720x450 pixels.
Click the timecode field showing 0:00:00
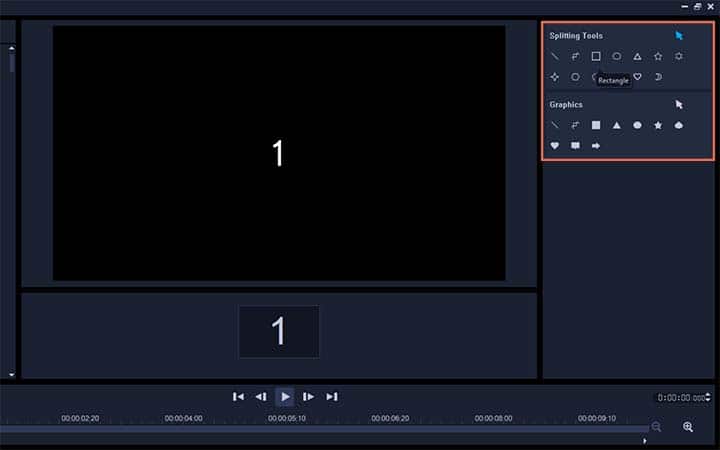(681, 398)
